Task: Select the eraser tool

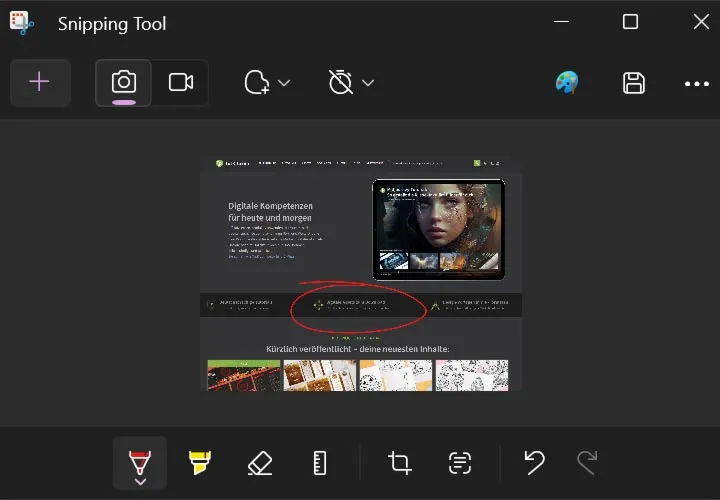Action: tap(260, 463)
